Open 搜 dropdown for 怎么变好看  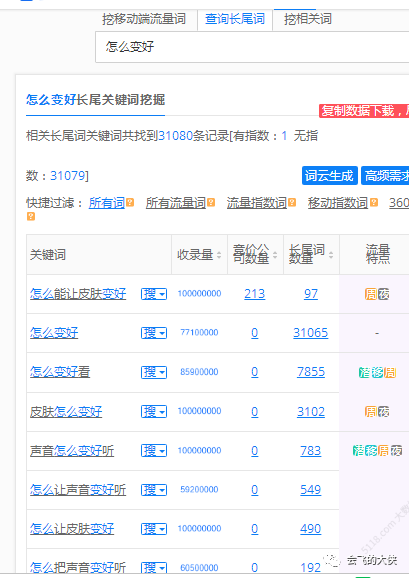pyautogui.click(x=154, y=372)
